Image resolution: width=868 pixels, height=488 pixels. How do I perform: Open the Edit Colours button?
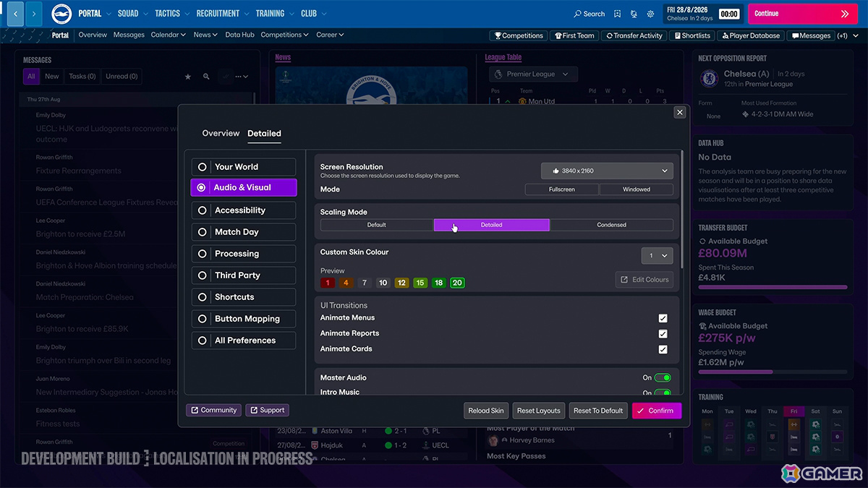644,280
